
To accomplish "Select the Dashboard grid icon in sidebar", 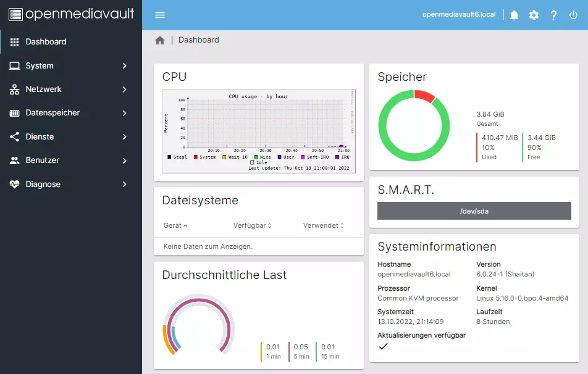I will 14,42.
